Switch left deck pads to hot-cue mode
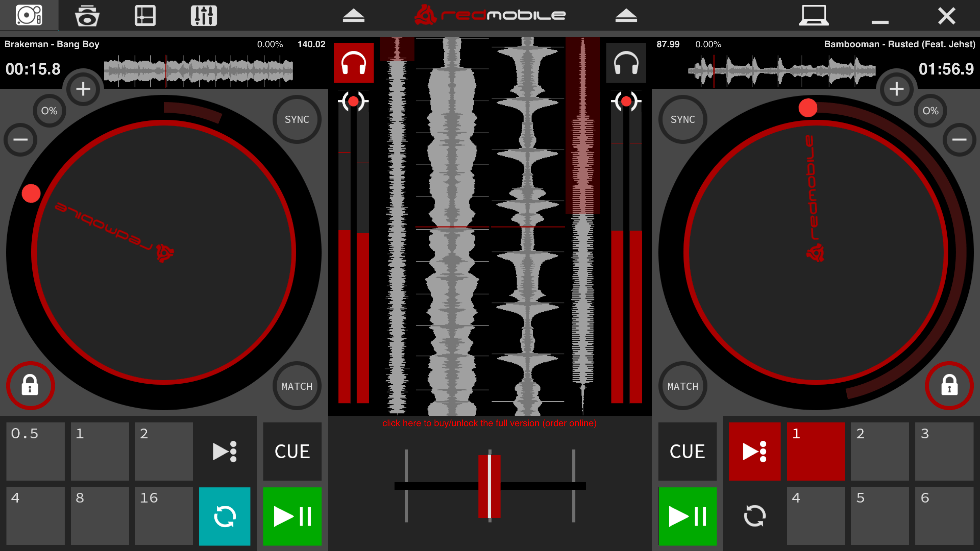980x551 pixels. 225,451
